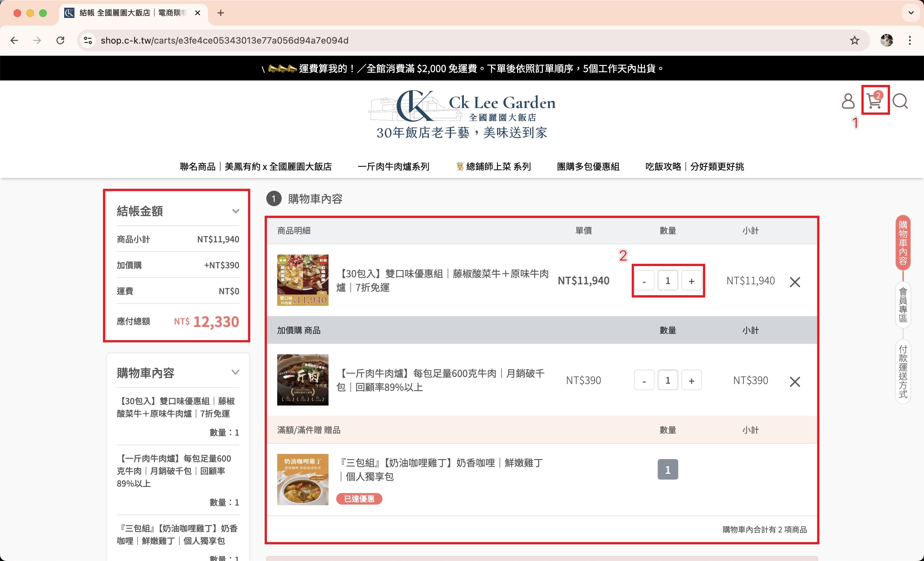Open the search magnifier icon

[900, 101]
